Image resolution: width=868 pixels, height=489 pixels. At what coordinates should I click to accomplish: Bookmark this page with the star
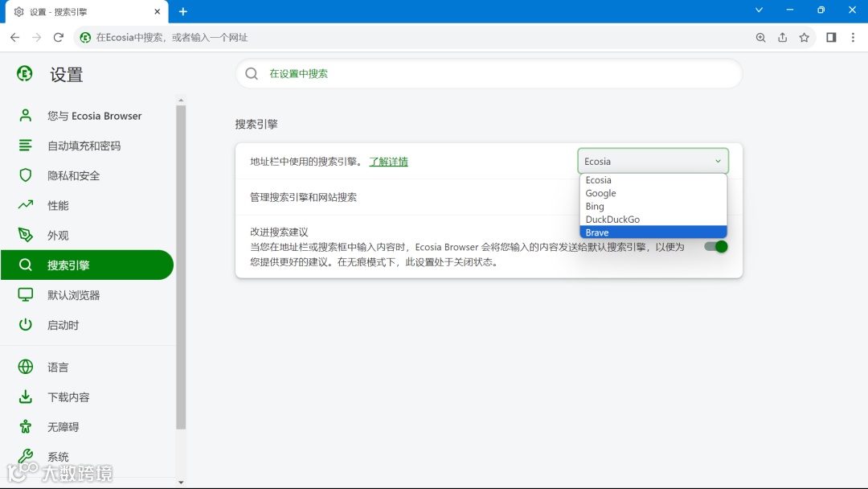(804, 37)
